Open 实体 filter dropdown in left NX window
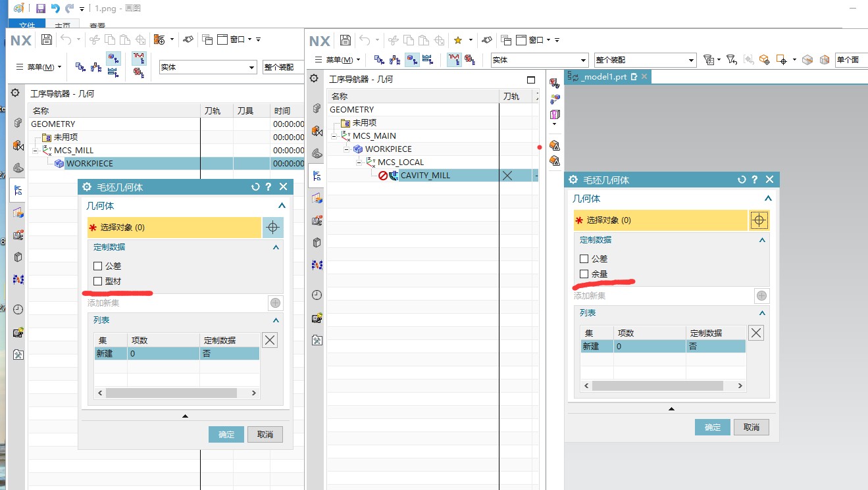Screen dimensions: 868x490 208,67
